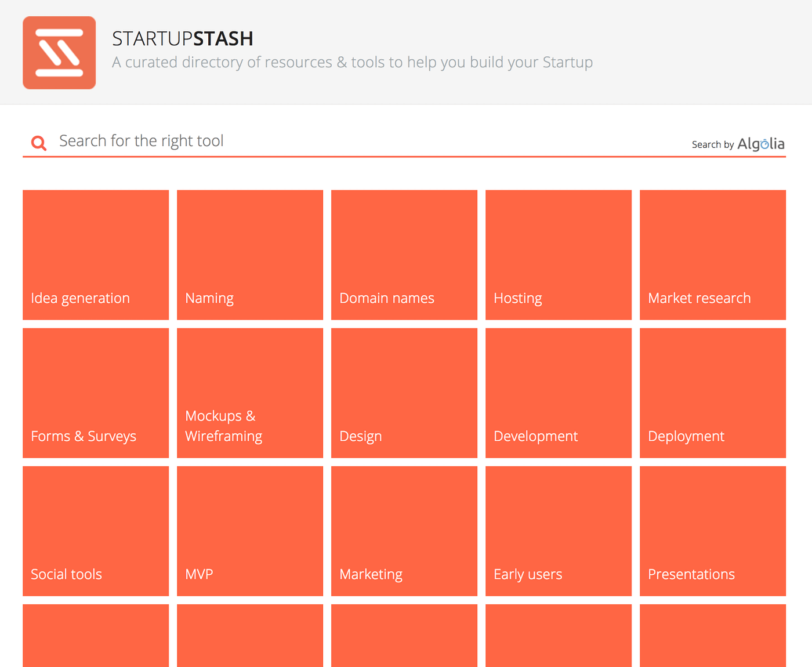The image size is (812, 667).
Task: Open the STARTUPSTASH title link
Action: [x=183, y=38]
